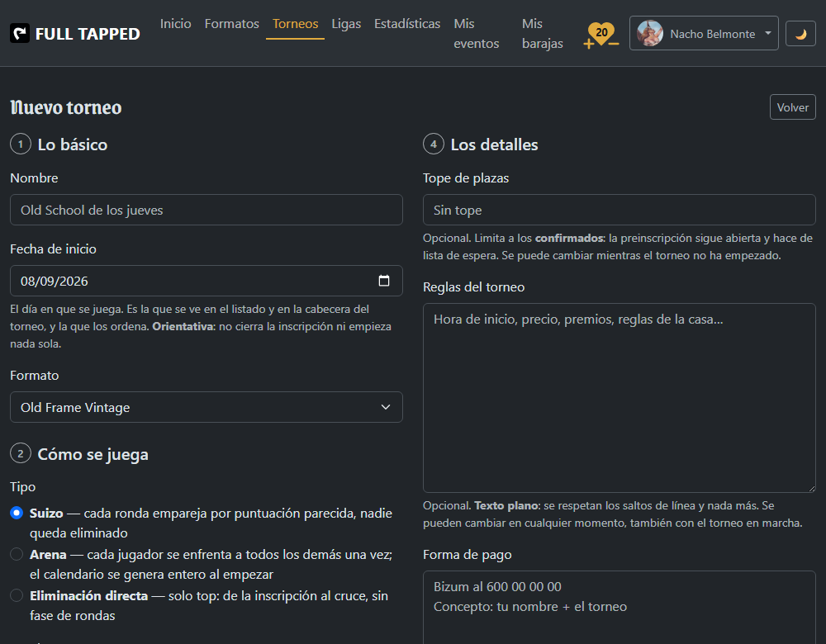
Task: Focus the Tope de plazas field
Action: click(619, 210)
